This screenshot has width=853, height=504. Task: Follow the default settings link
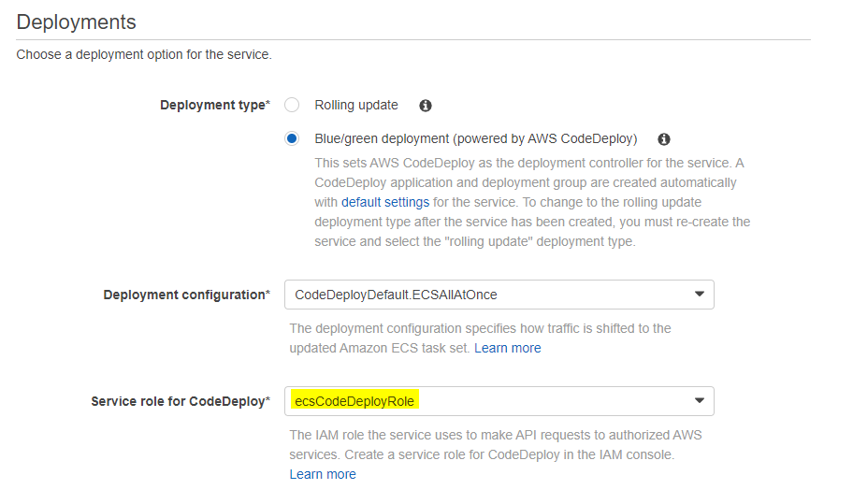[x=385, y=202]
